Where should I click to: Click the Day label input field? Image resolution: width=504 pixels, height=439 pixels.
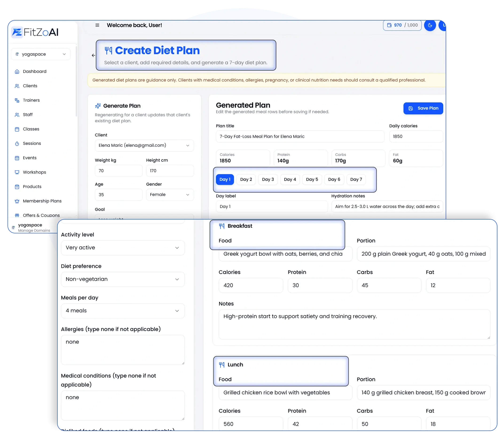coord(272,207)
